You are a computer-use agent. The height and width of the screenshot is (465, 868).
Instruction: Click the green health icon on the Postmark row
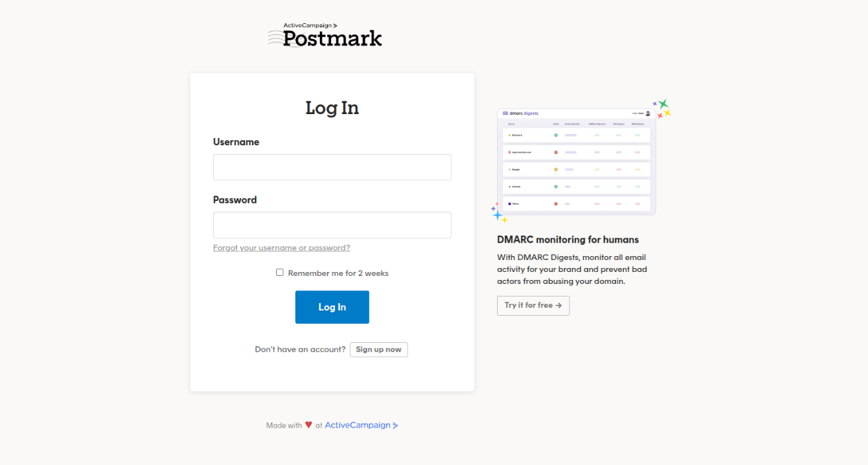556,135
